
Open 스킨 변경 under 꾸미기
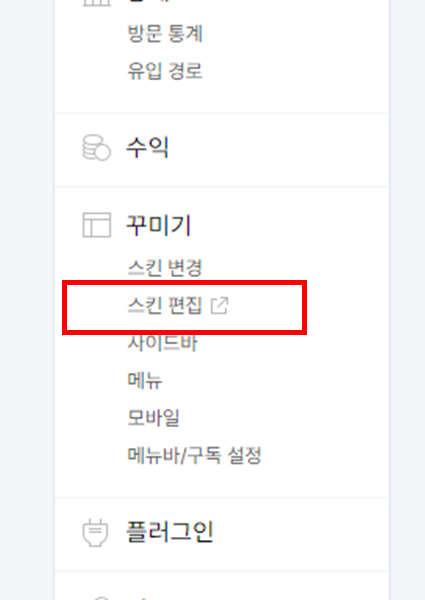coord(164,267)
